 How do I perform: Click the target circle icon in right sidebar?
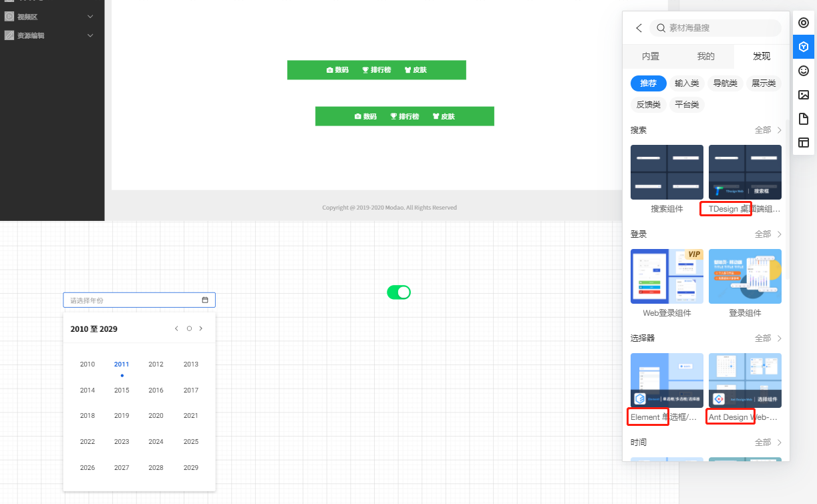[804, 23]
